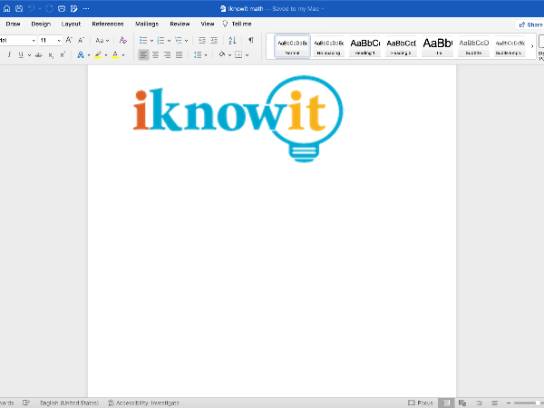Click the multilevel list icon
The height and width of the screenshot is (408, 544).
pos(178,40)
